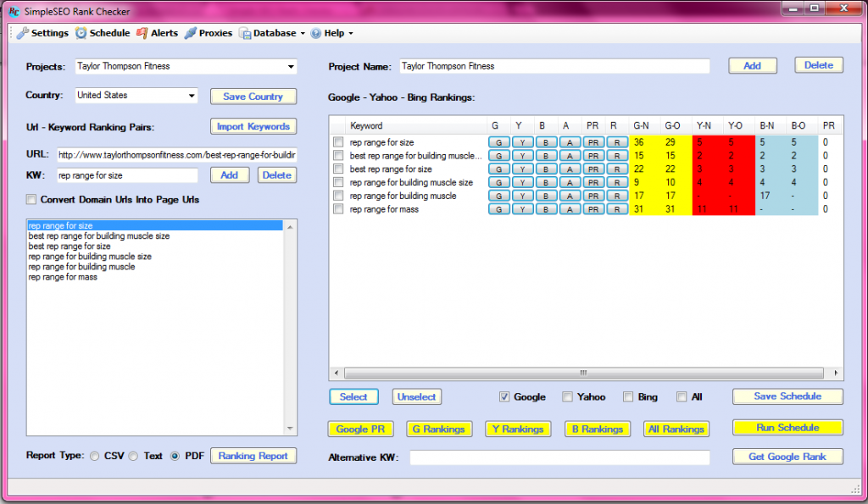
Task: Select the Text report type radio button
Action: 133,457
